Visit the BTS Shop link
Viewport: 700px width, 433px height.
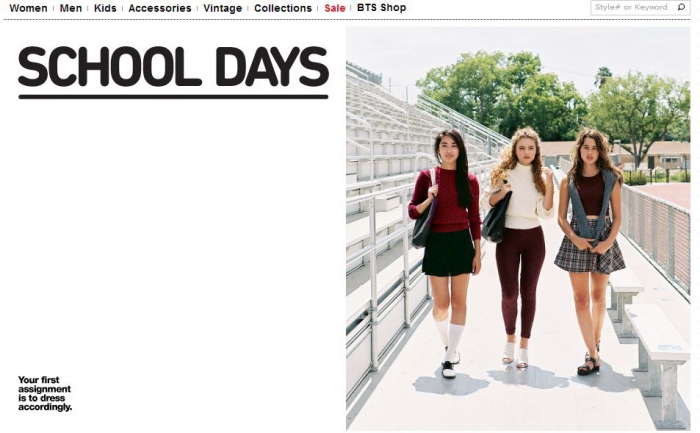coord(382,8)
